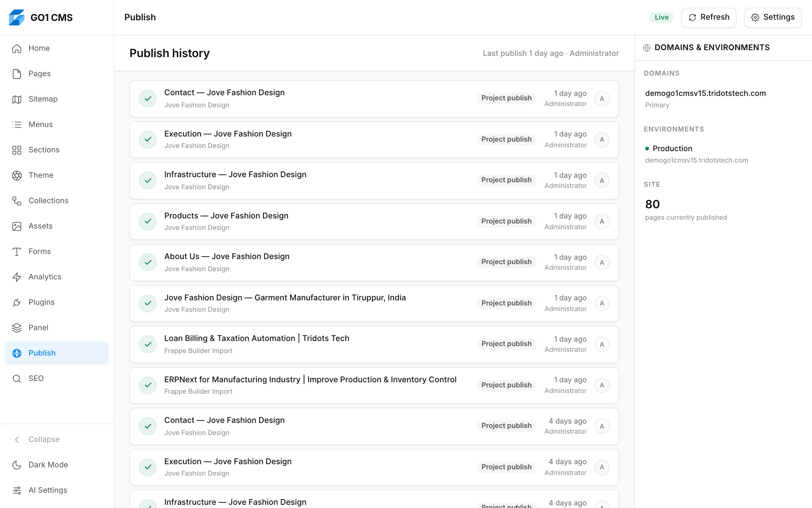This screenshot has width=812, height=508.
Task: Click the Forms type icon
Action: (17, 252)
